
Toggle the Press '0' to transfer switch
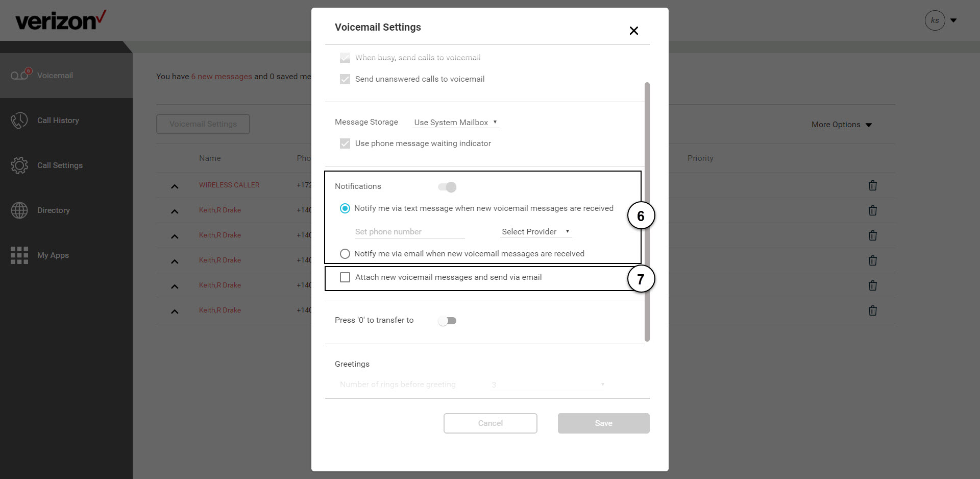pos(447,321)
